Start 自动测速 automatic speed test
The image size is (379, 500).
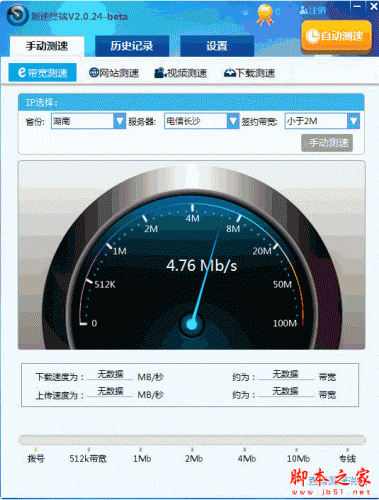coord(336,36)
